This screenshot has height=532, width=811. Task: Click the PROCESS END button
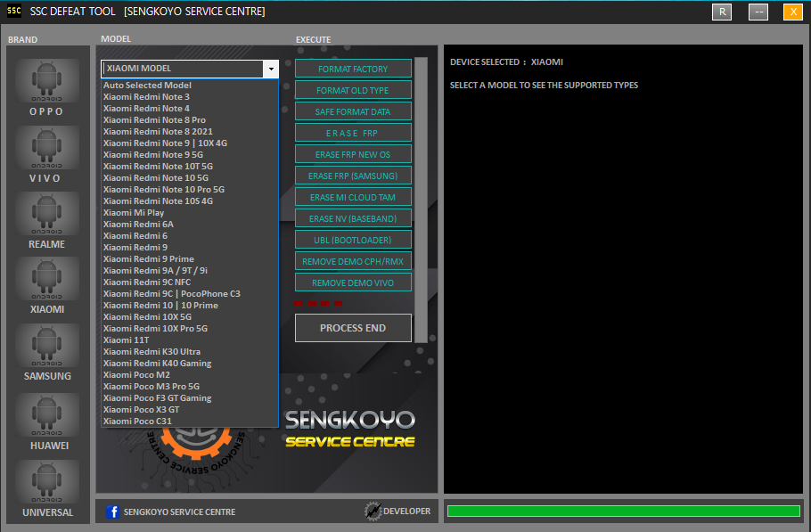pyautogui.click(x=352, y=328)
